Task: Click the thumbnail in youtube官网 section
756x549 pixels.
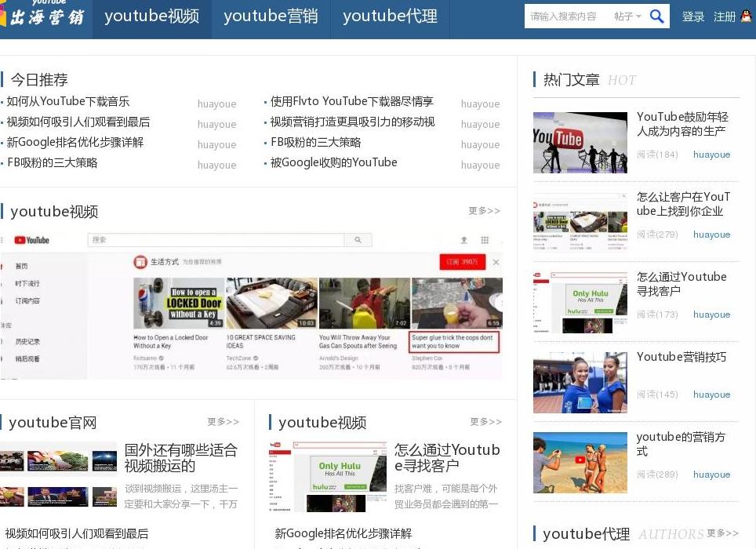Action: pos(58,476)
